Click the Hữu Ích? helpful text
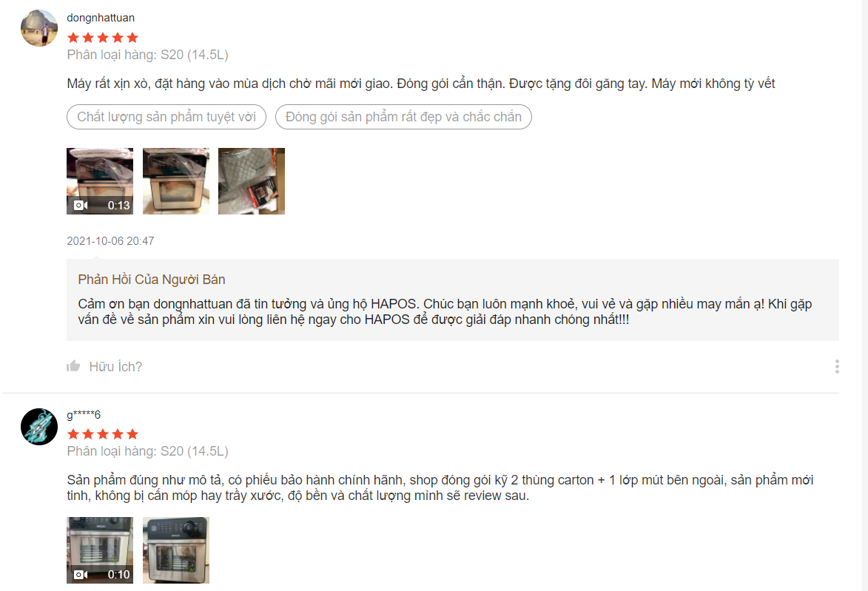868x591 pixels. tap(115, 366)
